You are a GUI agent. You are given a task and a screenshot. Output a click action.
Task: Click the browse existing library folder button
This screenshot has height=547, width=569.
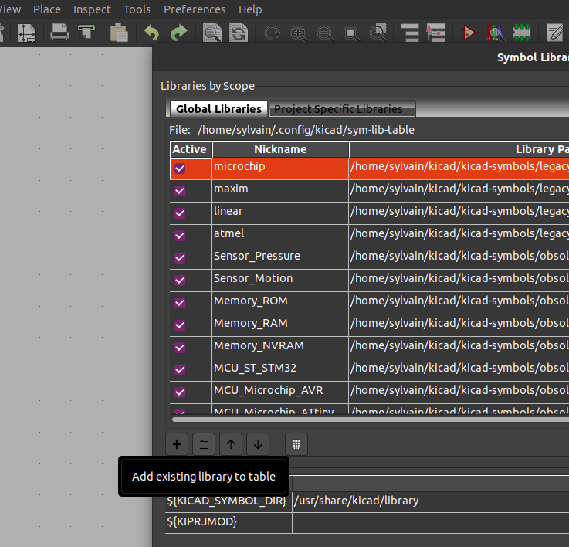[204, 444]
